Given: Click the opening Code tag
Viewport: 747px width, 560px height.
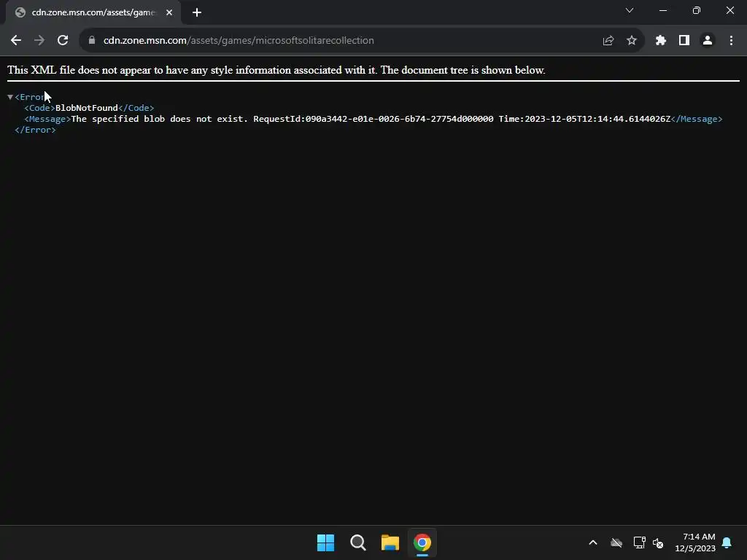Looking at the screenshot, I should pyautogui.click(x=39, y=108).
